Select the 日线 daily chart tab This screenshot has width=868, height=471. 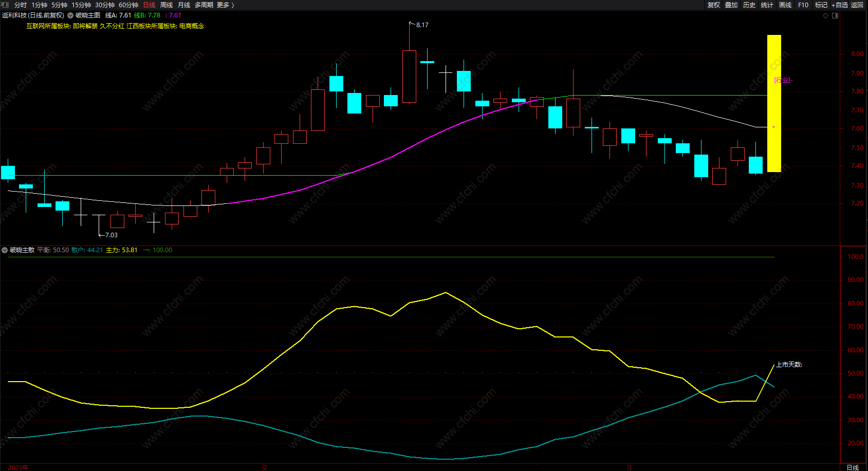click(x=149, y=5)
